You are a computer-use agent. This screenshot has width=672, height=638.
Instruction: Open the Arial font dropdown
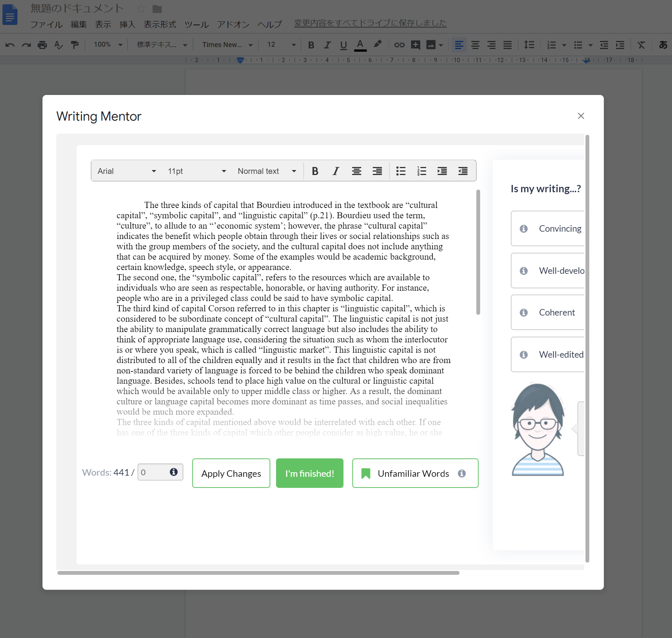pos(126,171)
